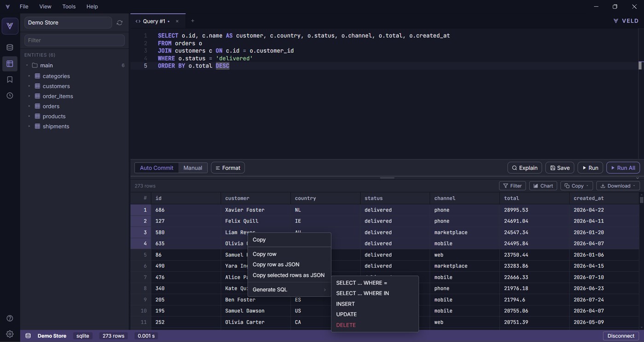Click the Run All button

tap(623, 168)
